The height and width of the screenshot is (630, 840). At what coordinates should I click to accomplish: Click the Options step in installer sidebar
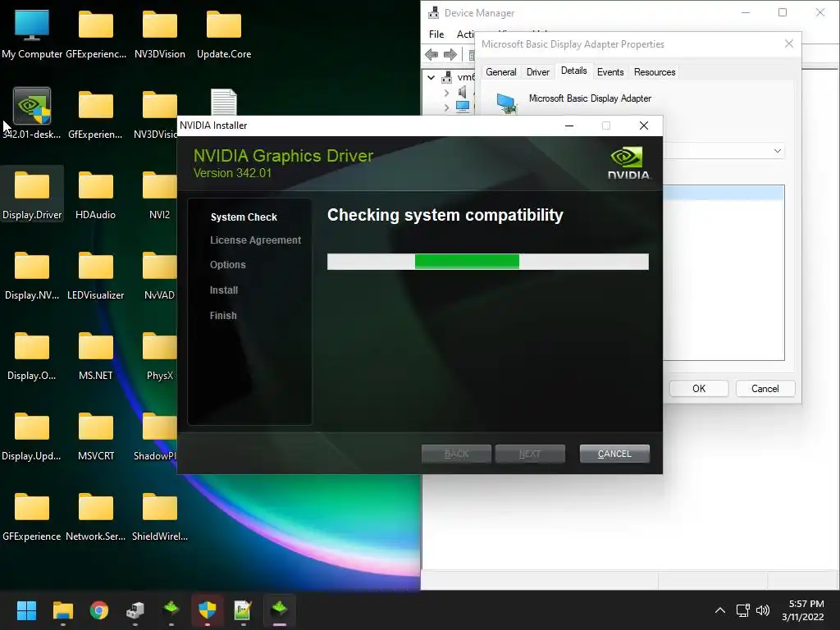(x=228, y=265)
